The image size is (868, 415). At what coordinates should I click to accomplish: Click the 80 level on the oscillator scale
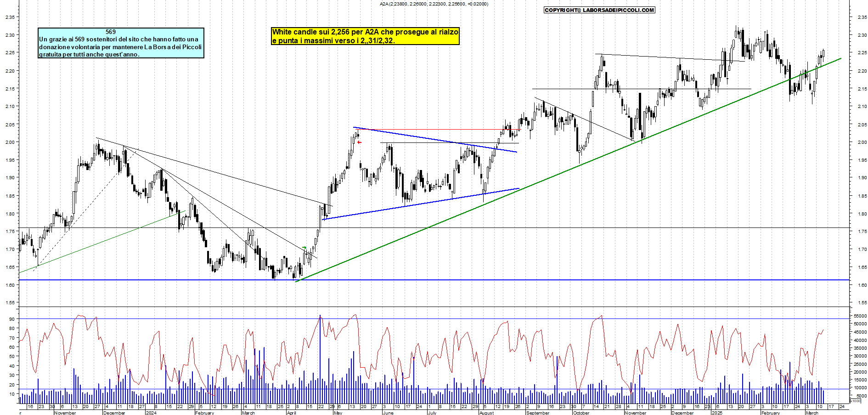point(11,328)
